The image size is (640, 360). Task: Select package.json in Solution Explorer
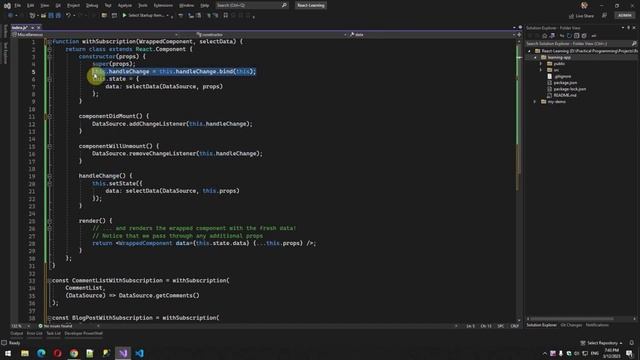pyautogui.click(x=565, y=83)
